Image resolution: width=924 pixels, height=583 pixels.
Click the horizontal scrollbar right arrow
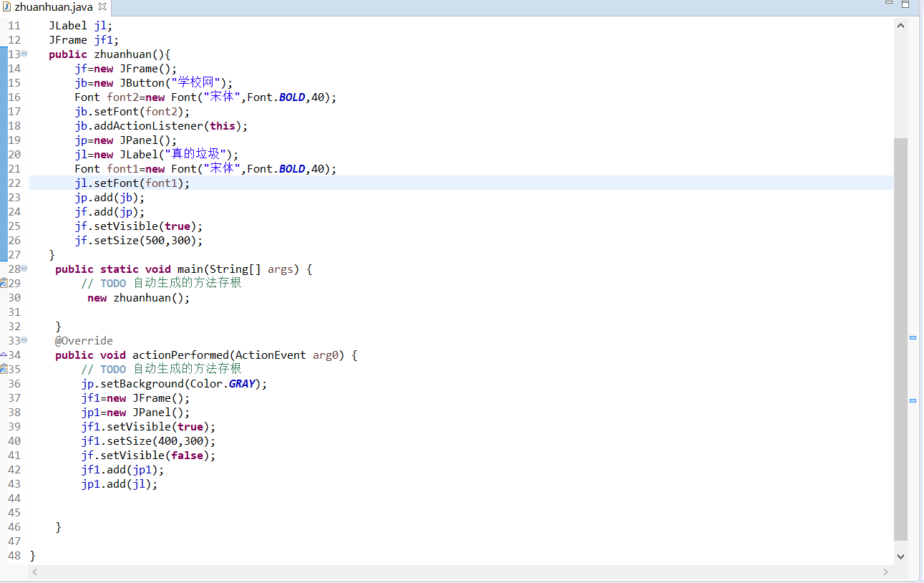click(885, 572)
